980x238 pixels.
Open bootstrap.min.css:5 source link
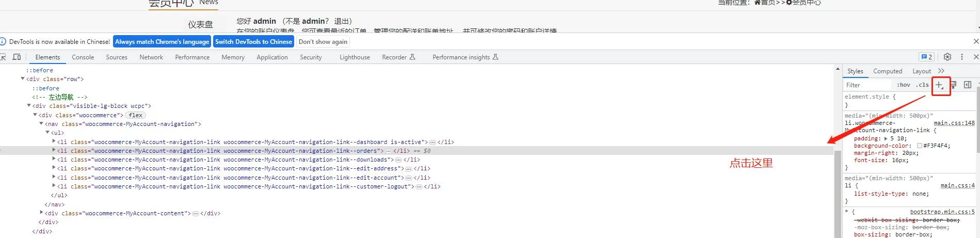pyautogui.click(x=942, y=212)
